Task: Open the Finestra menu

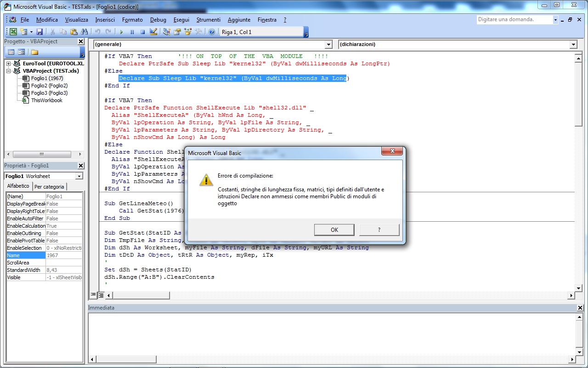Action: pyautogui.click(x=267, y=20)
